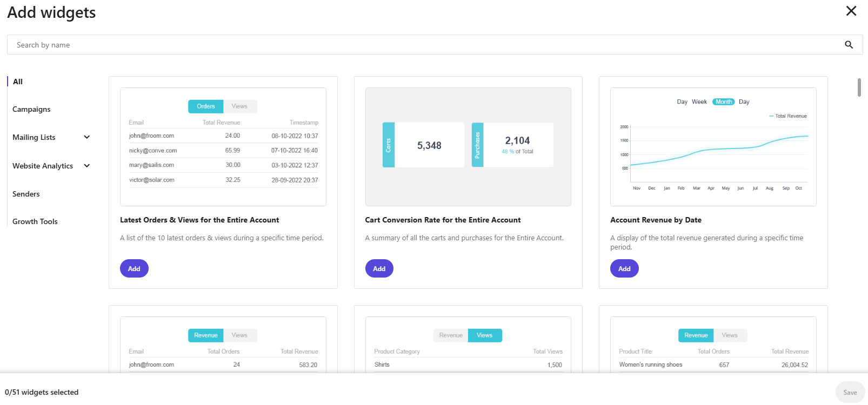Image resolution: width=868 pixels, height=405 pixels.
Task: Click the vertical scrollbar handle
Action: tap(859, 87)
